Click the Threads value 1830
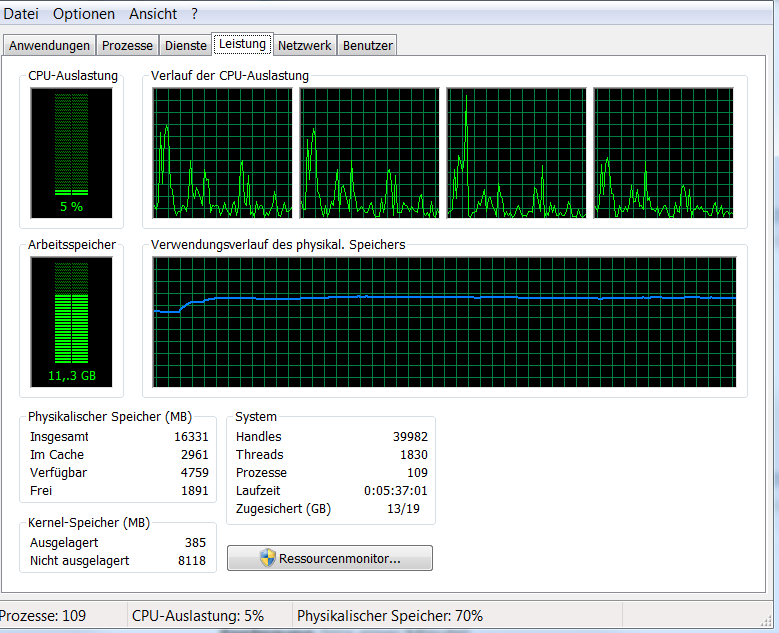Viewport: 779px width, 633px height. [x=414, y=455]
